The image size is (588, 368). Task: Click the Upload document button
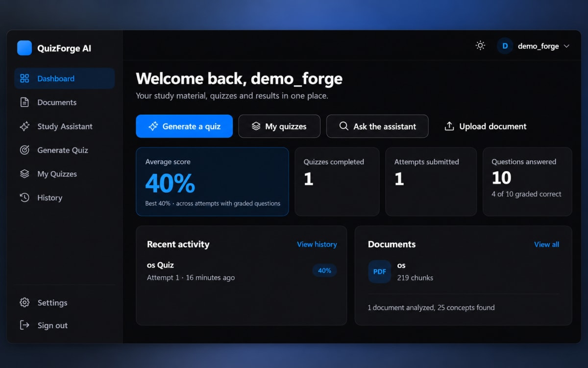coord(485,126)
